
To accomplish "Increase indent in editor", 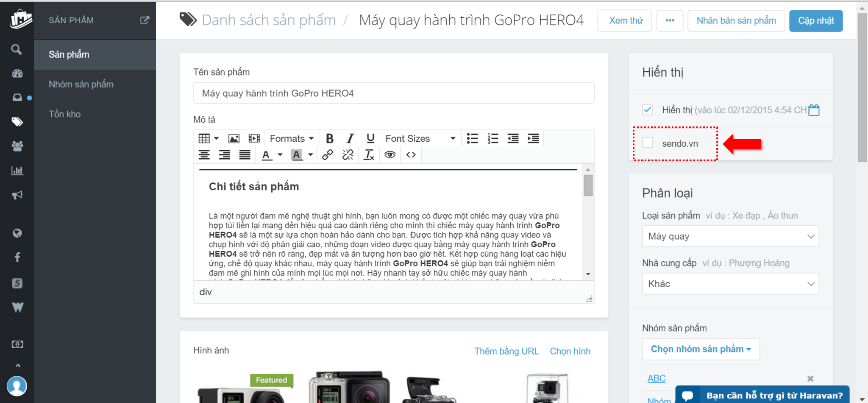I will 533,138.
